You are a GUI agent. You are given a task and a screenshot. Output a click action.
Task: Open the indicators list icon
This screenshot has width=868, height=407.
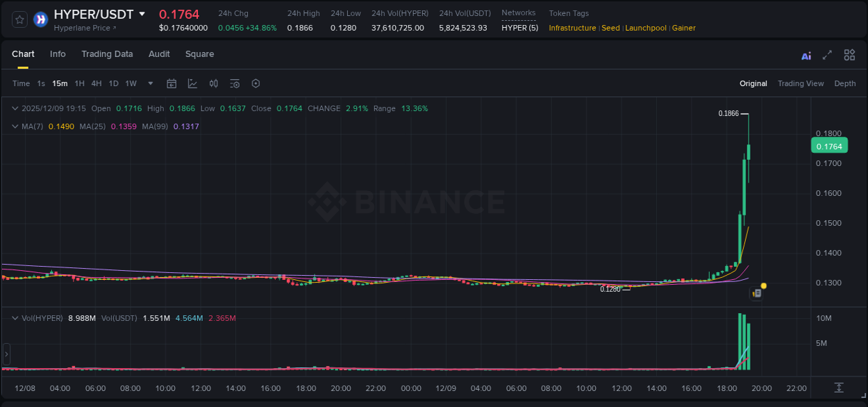coord(235,83)
